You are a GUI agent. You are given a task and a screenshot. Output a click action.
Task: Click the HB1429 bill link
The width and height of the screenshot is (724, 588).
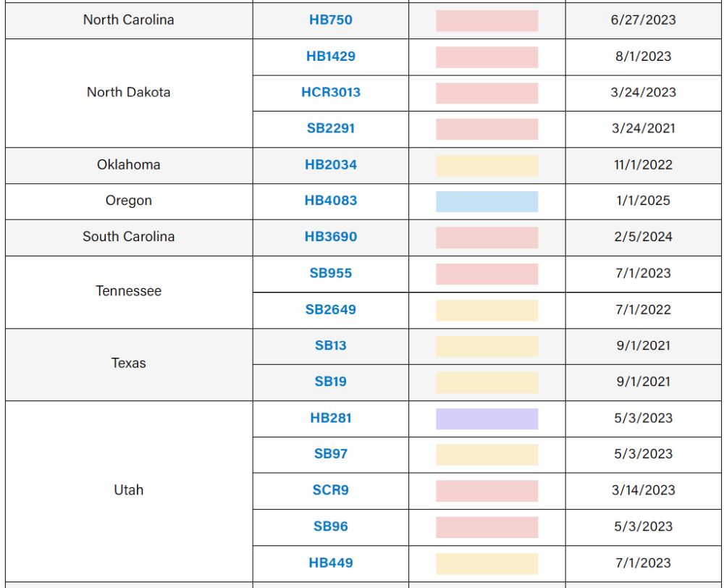click(331, 56)
